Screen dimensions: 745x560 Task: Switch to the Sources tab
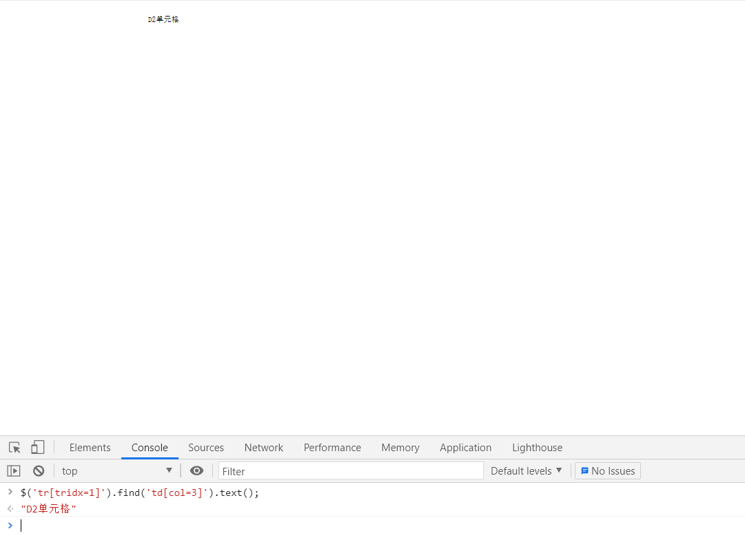(206, 448)
